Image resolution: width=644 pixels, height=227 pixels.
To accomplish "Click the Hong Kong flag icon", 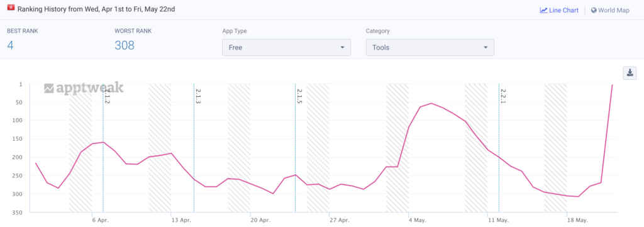I will (11, 8).
